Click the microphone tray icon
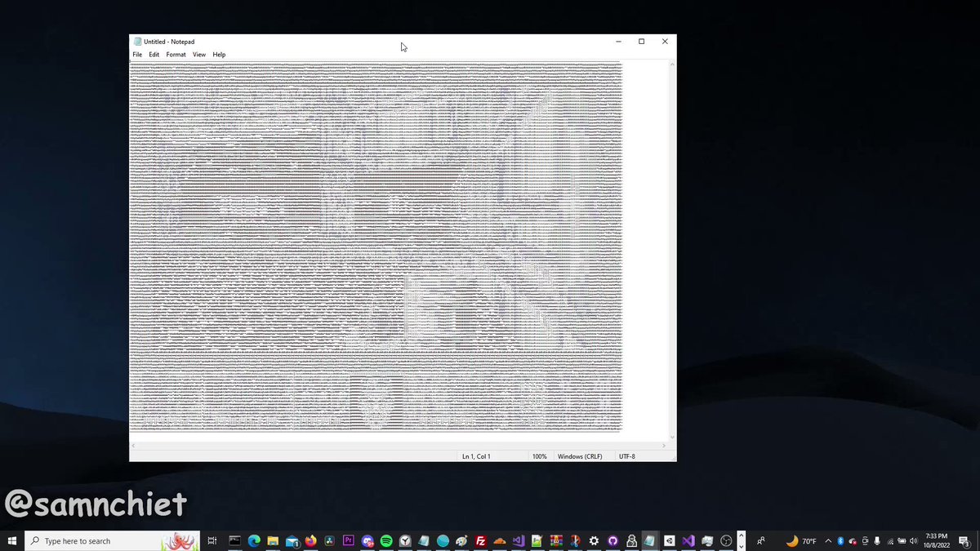980x551 pixels. [877, 540]
